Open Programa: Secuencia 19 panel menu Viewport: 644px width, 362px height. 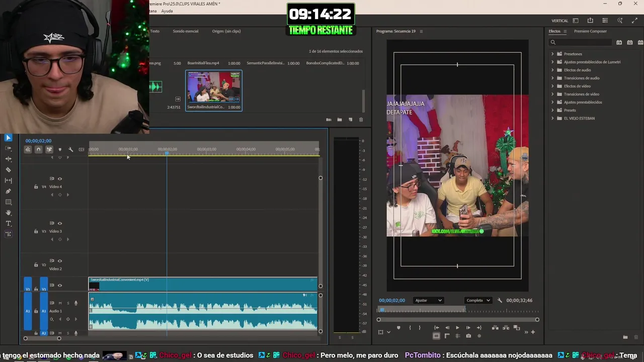421,31
